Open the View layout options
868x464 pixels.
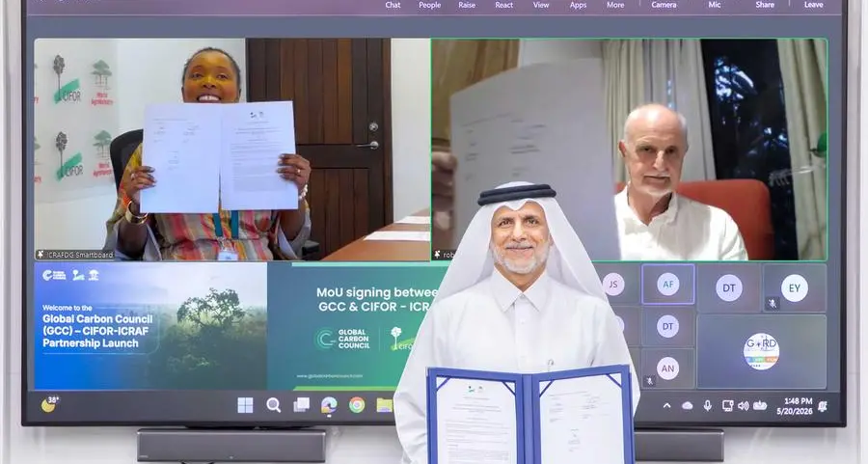pos(541,5)
